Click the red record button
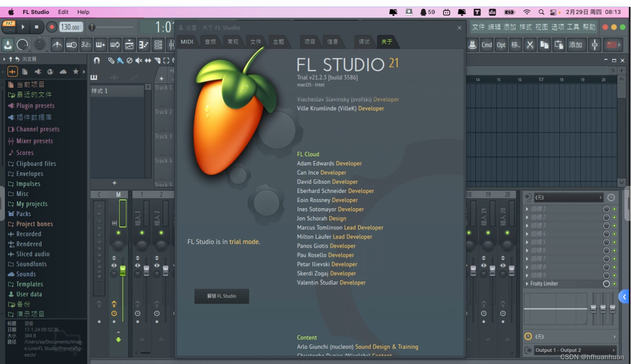 [x=52, y=27]
